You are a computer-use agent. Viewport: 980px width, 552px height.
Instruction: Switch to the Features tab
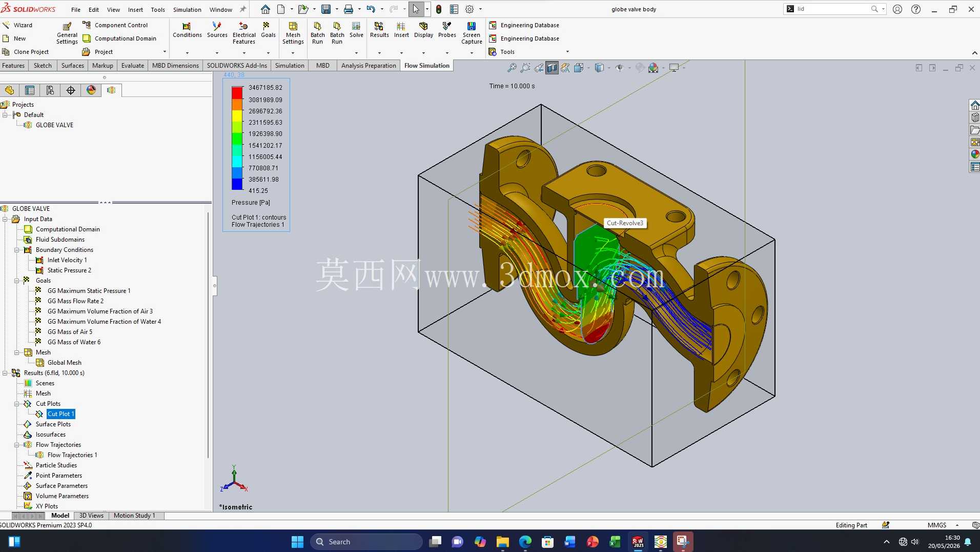(x=13, y=66)
